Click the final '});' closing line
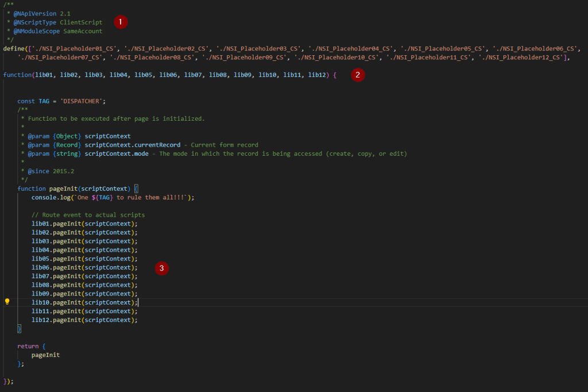 tap(8, 381)
